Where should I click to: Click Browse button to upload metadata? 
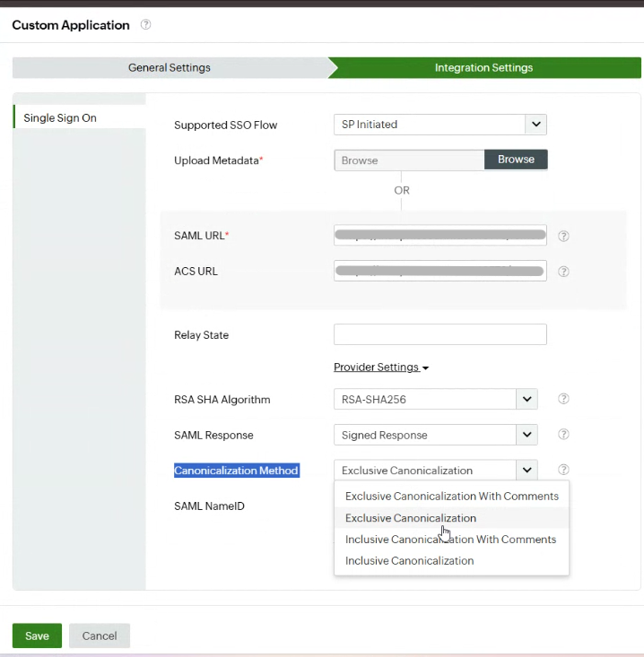[516, 160]
